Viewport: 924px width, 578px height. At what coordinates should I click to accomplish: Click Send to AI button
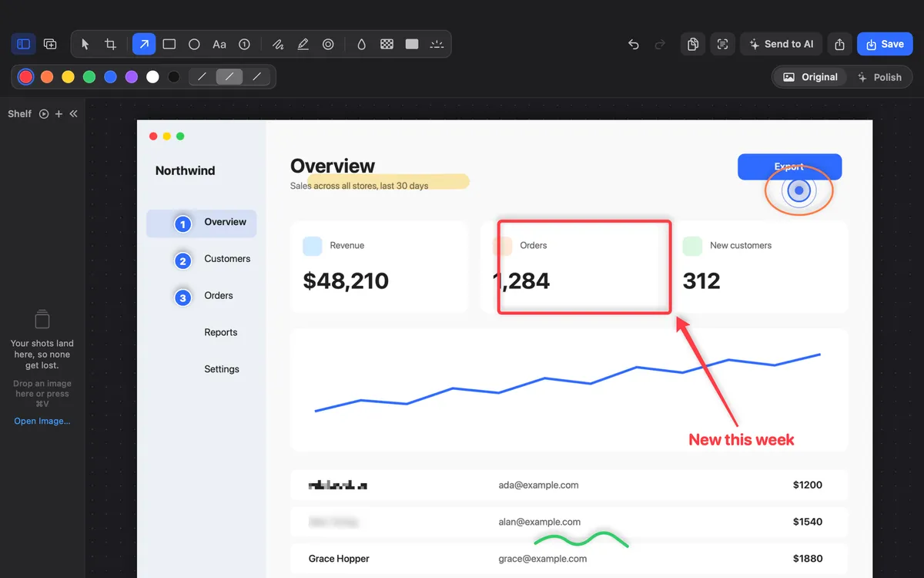point(782,44)
